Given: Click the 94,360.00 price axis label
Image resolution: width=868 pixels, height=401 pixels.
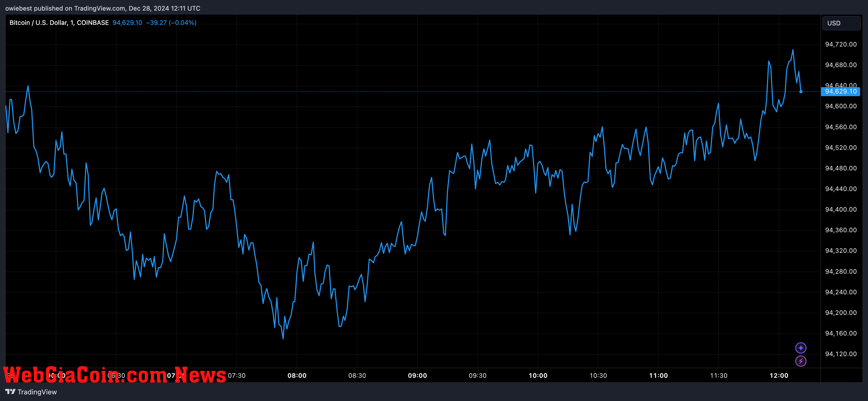Looking at the screenshot, I should point(841,230).
